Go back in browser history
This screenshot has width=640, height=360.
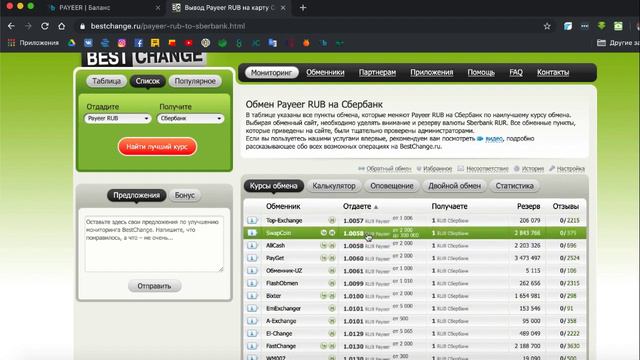11,26
